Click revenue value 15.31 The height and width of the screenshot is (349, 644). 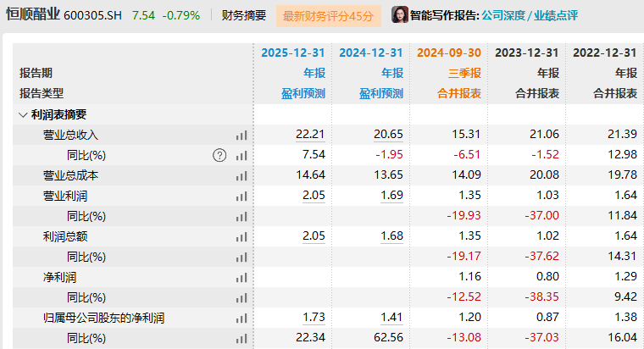466,134
